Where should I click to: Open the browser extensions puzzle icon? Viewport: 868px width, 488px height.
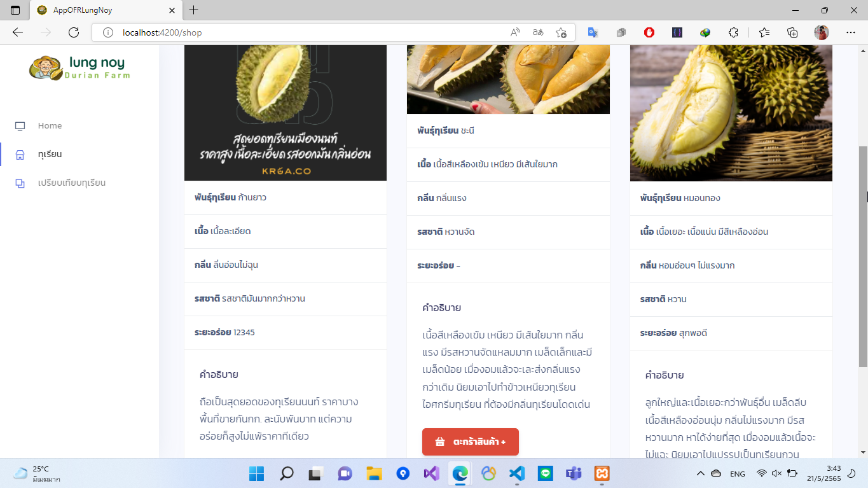click(x=733, y=32)
